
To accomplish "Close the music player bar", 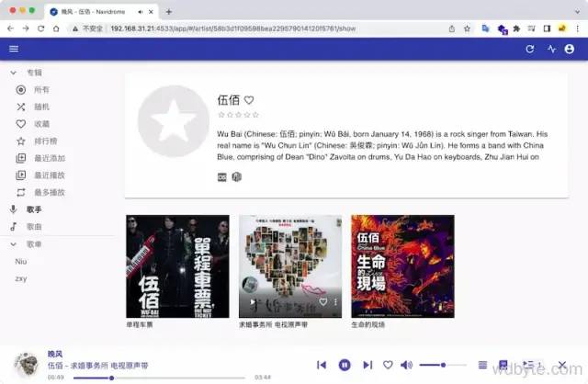I will 561,365.
